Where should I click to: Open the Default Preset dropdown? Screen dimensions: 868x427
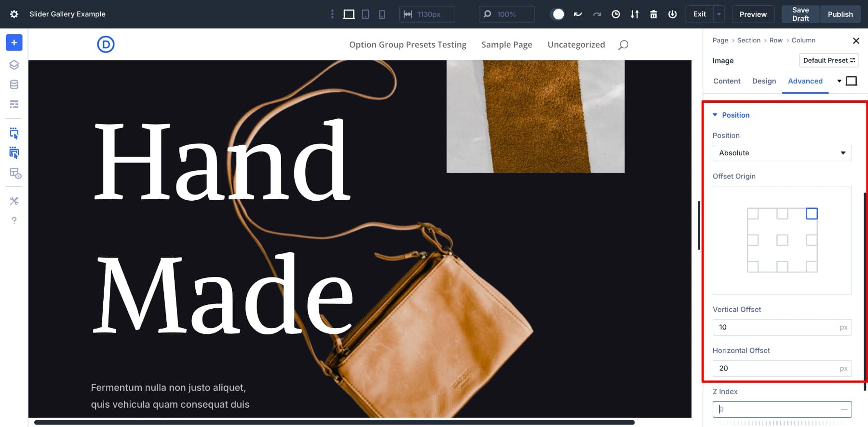(x=829, y=60)
